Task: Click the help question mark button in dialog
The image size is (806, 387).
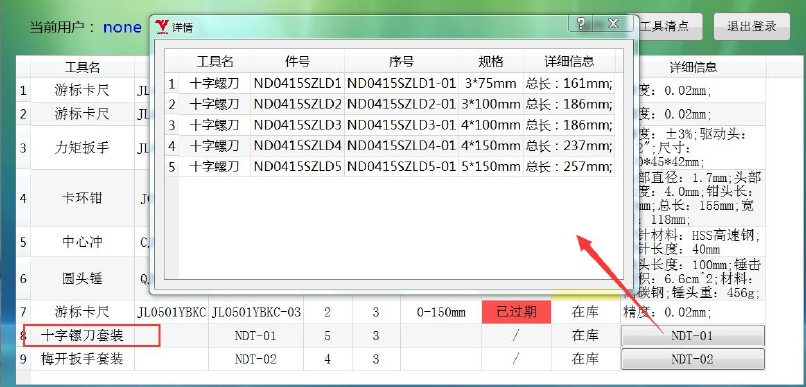Action: pyautogui.click(x=581, y=24)
